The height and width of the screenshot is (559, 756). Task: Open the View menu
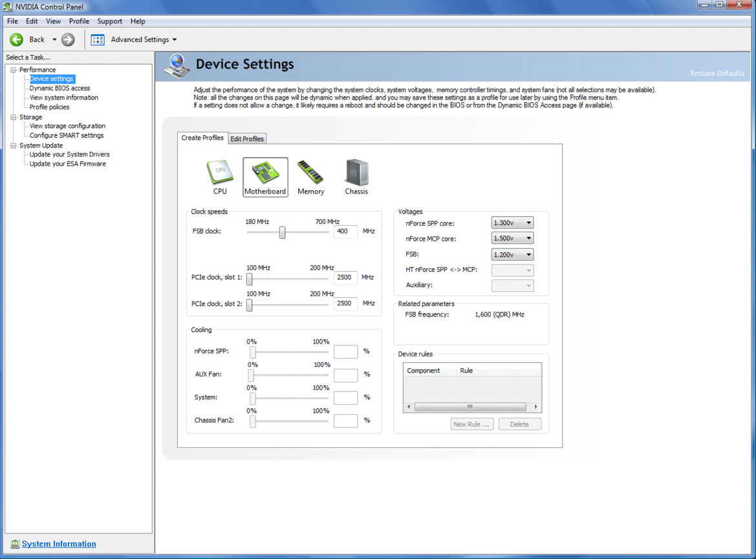[x=53, y=21]
